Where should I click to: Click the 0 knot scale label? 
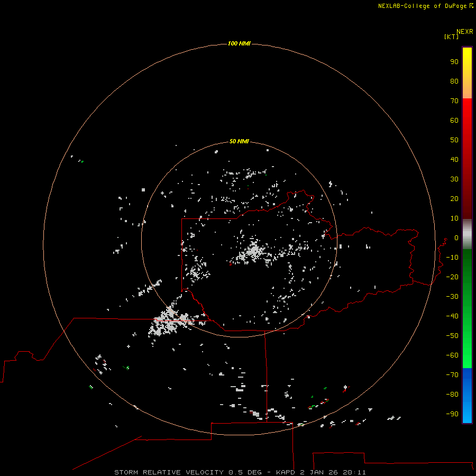pos(456,237)
